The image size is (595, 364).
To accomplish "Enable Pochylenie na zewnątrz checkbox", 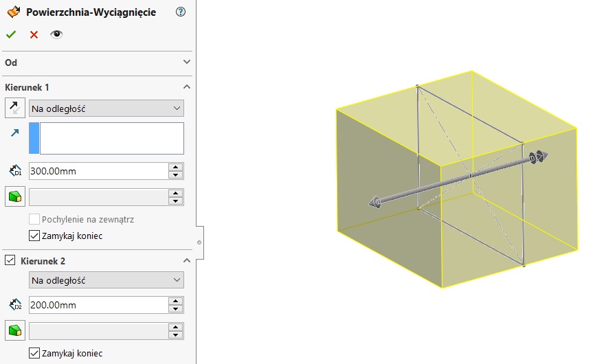I will (34, 219).
